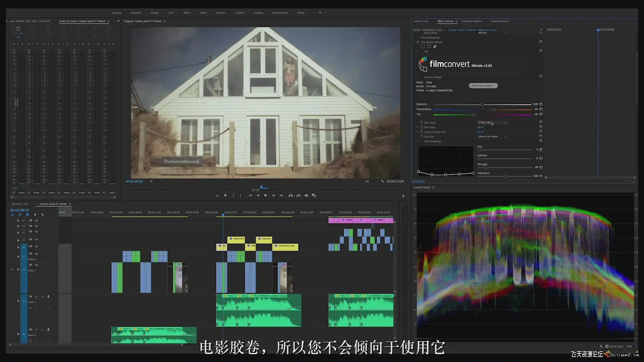This screenshot has width=644, height=362.
Task: Click the Play button in Program monitor
Action: [x=265, y=195]
